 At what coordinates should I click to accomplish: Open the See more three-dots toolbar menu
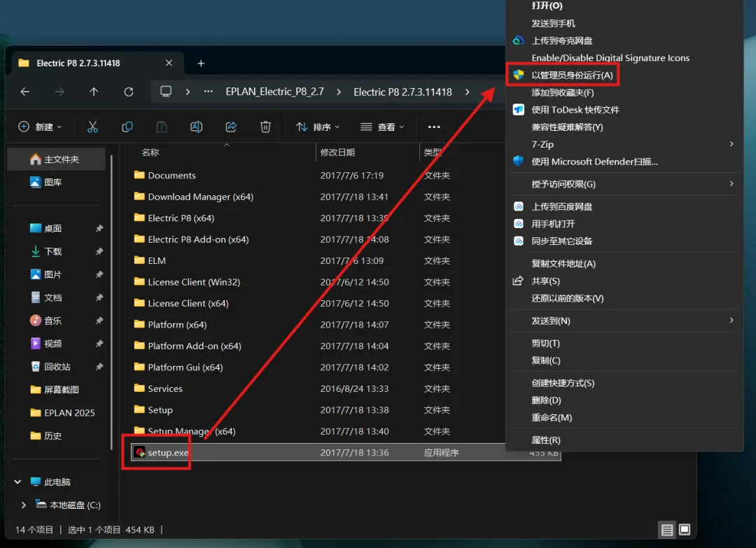434,127
